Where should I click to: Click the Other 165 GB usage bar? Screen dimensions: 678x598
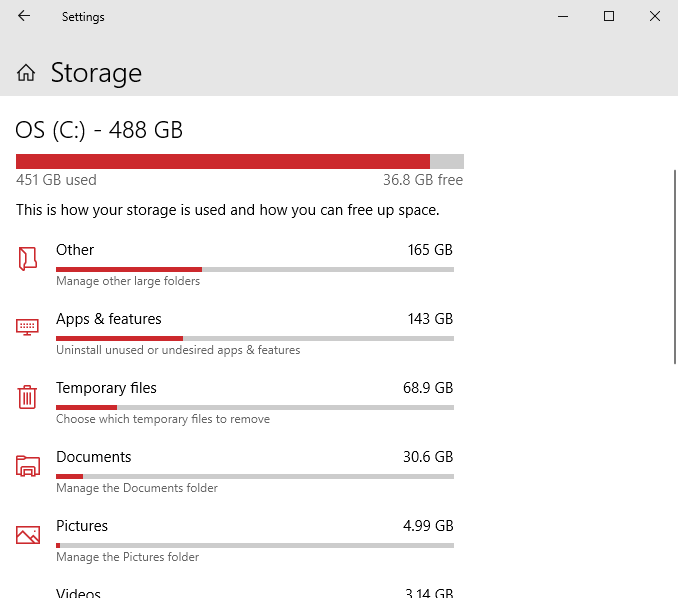click(254, 269)
